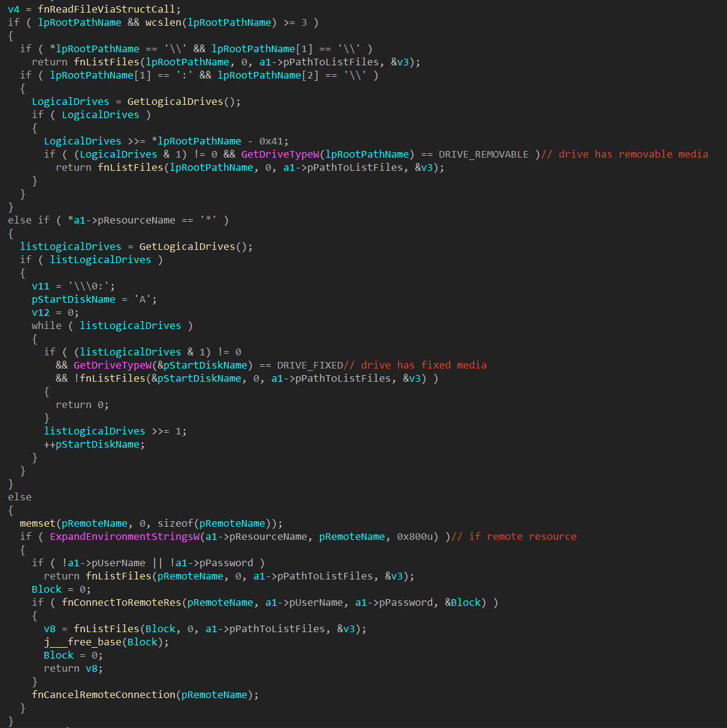Viewport: 727px width, 728px height.
Task: Click fnCancelRemoteConnection function name
Action: 104,694
